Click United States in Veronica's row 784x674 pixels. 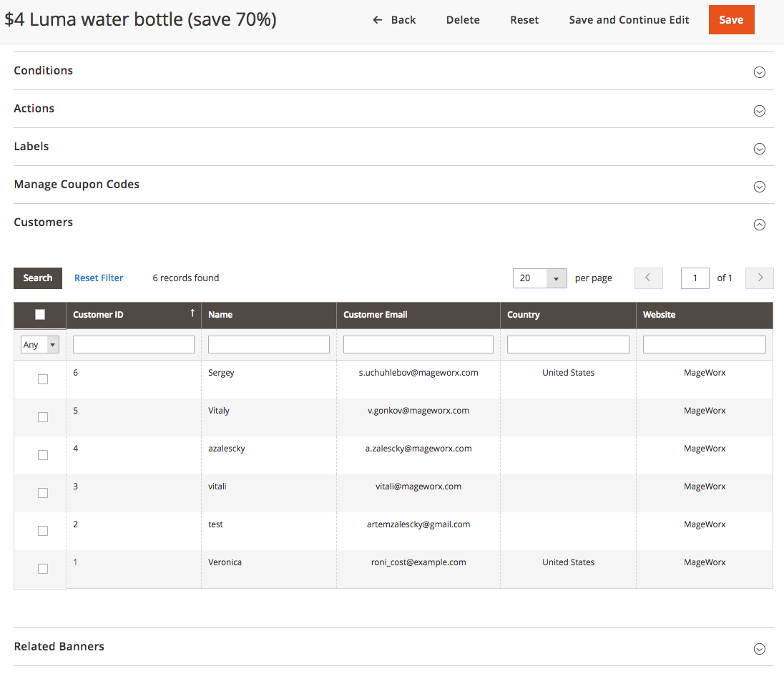pyautogui.click(x=569, y=562)
